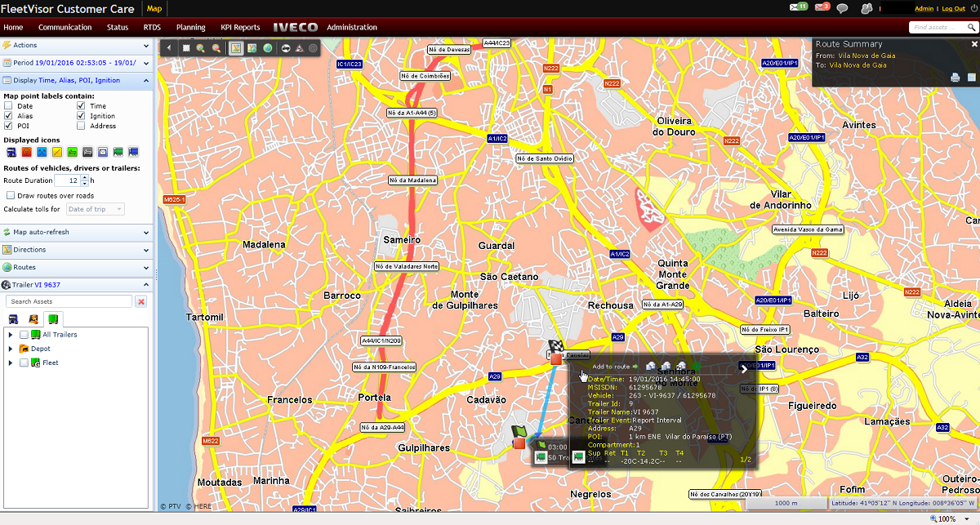Expand the All Trailers tree node

11,335
